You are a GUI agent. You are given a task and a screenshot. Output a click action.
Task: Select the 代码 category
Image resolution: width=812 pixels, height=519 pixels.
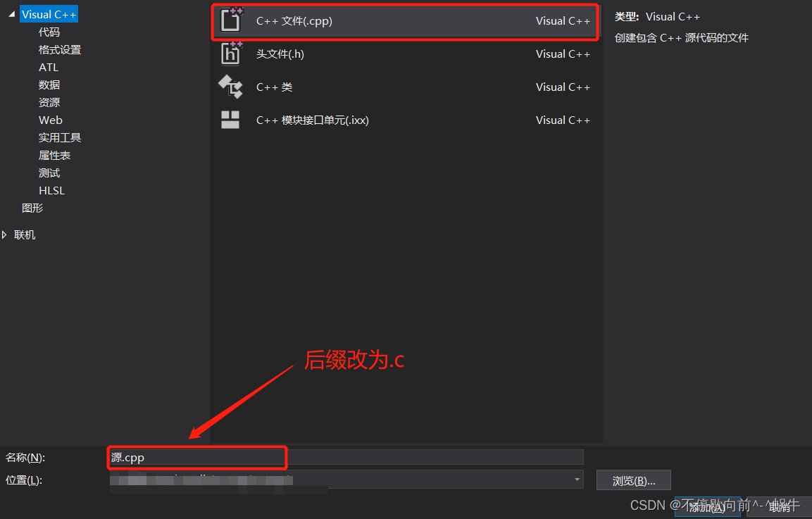49,31
